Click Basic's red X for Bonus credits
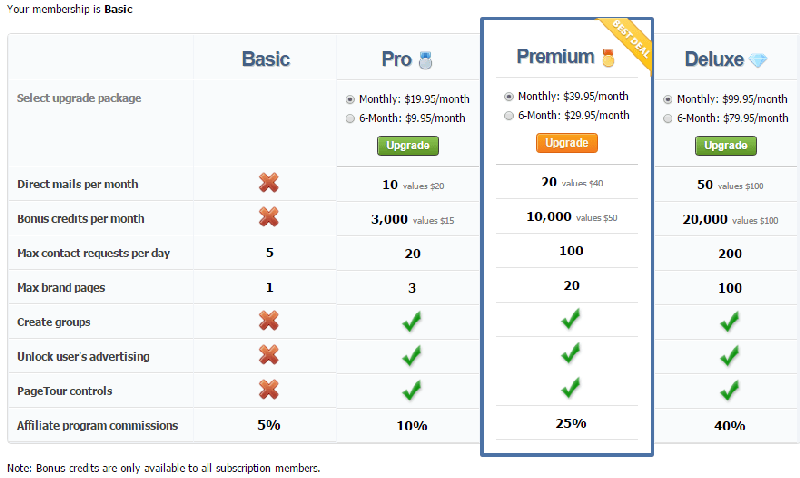The width and height of the screenshot is (800, 478). pyautogui.click(x=269, y=217)
